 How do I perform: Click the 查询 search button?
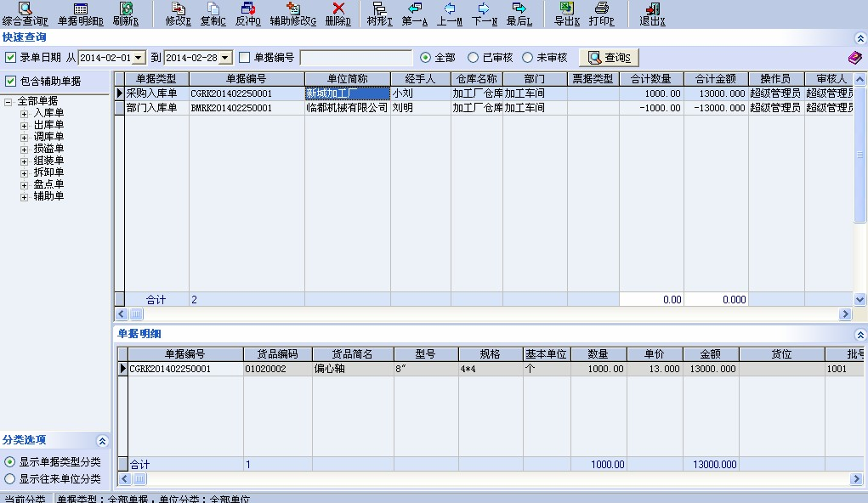coord(608,58)
